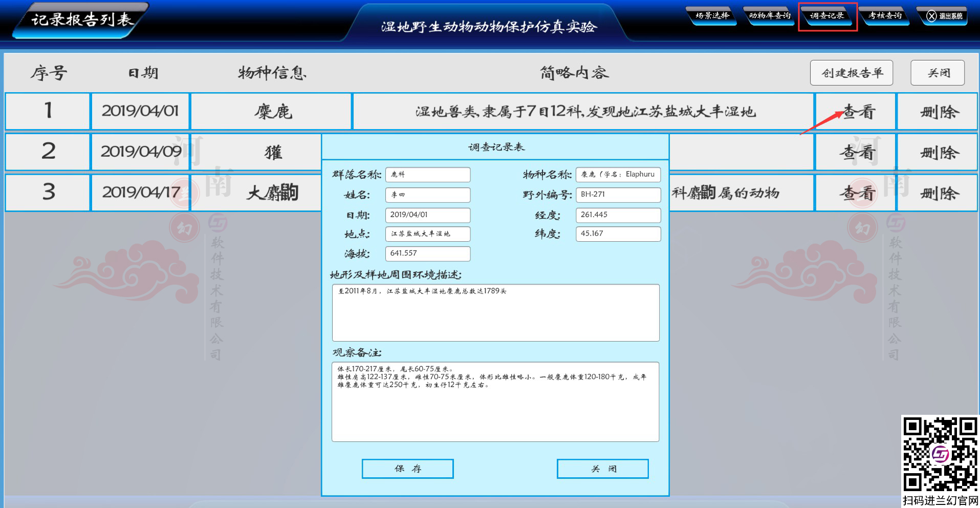Click the 地形及样地周围环境描述 text area
The width and height of the screenshot is (980, 508).
pos(495,313)
